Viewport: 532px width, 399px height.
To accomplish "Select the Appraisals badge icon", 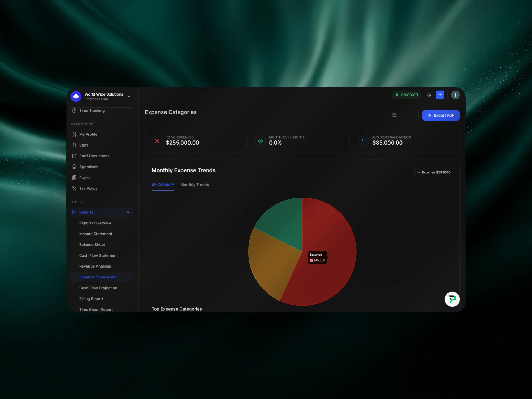I will (74, 167).
